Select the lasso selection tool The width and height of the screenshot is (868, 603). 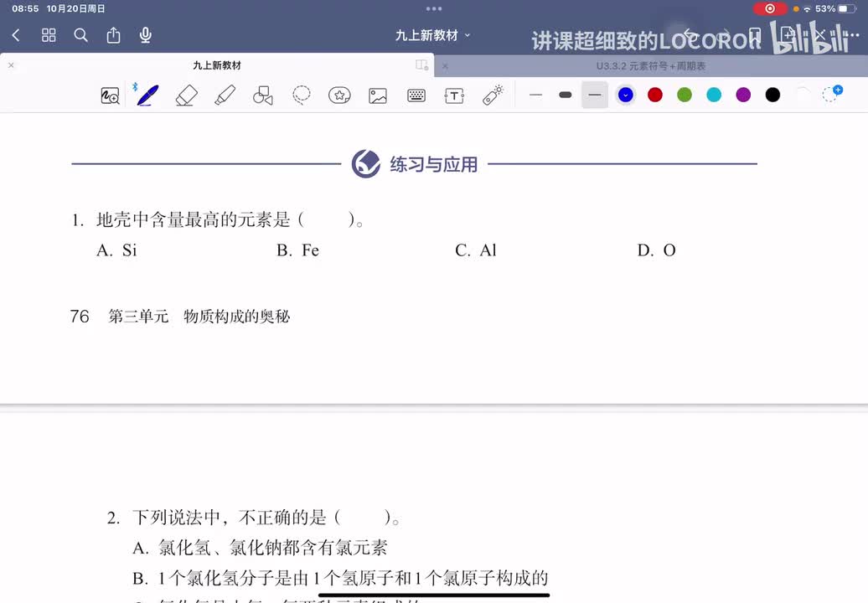301,95
